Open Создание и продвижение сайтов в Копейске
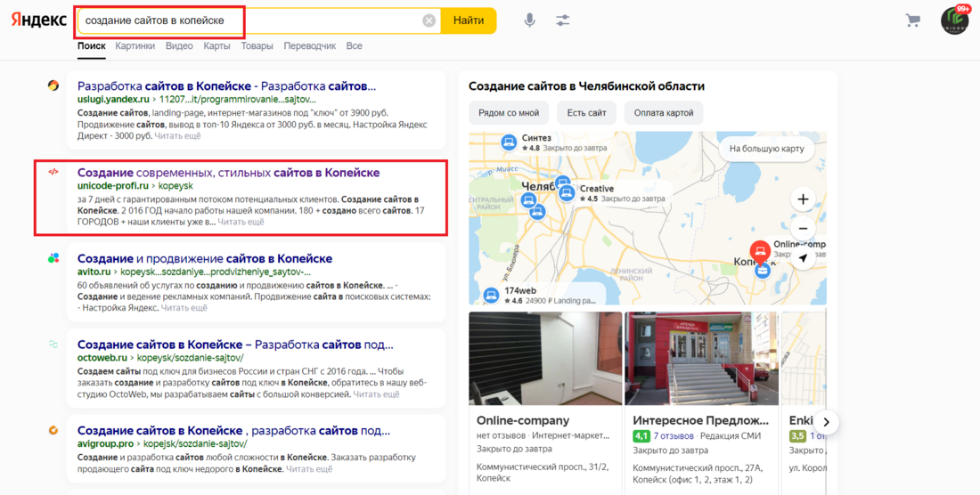Viewport: 980px width, 495px height. click(205, 258)
